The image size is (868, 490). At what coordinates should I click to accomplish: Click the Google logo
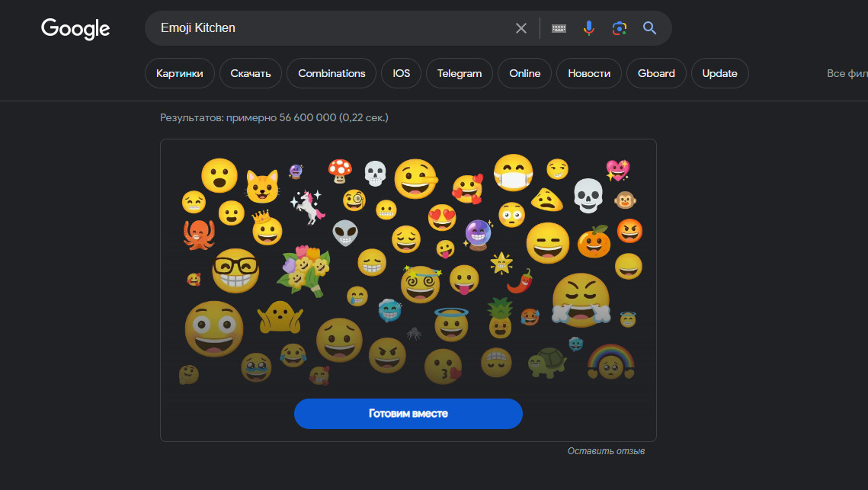75,29
